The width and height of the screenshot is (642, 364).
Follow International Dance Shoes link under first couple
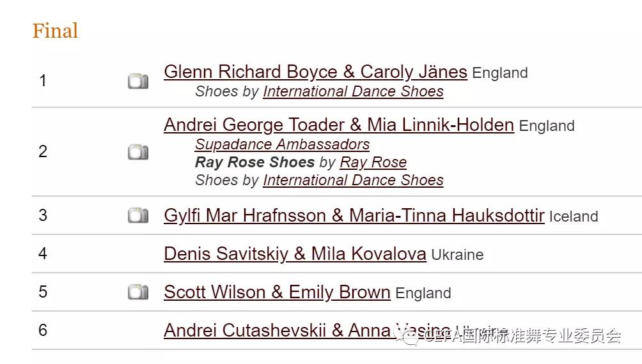coord(353,91)
